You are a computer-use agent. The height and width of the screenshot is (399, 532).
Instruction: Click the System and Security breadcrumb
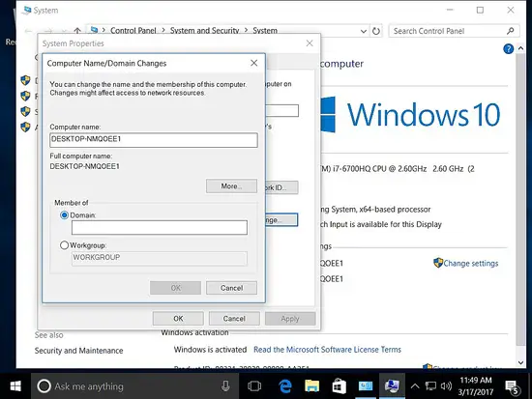205,31
